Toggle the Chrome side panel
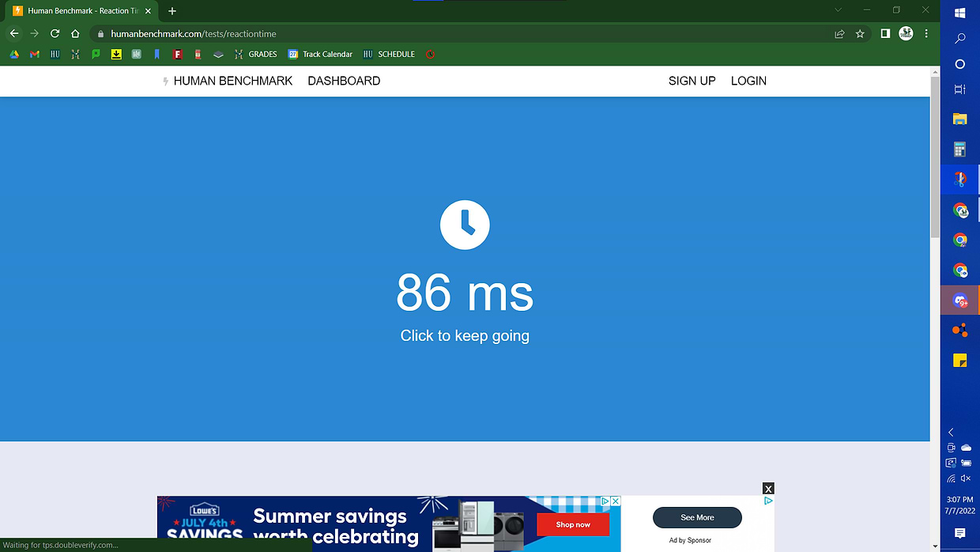980x552 pixels. point(886,34)
